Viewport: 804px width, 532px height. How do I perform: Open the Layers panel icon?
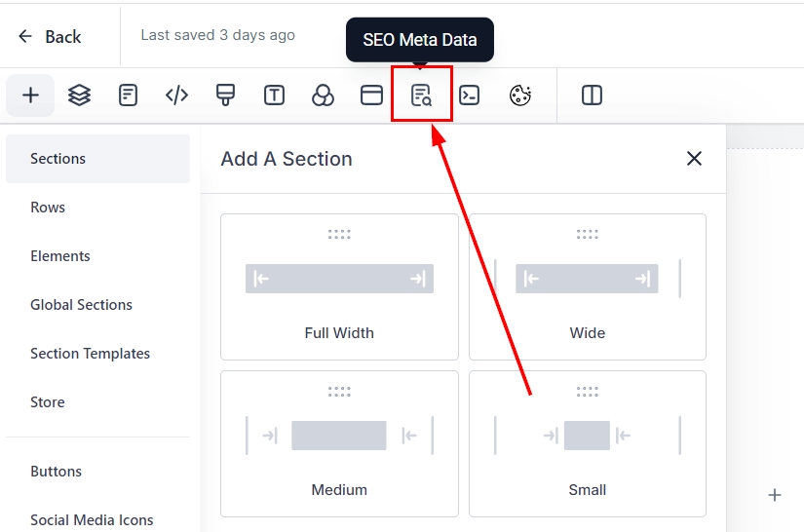point(79,95)
